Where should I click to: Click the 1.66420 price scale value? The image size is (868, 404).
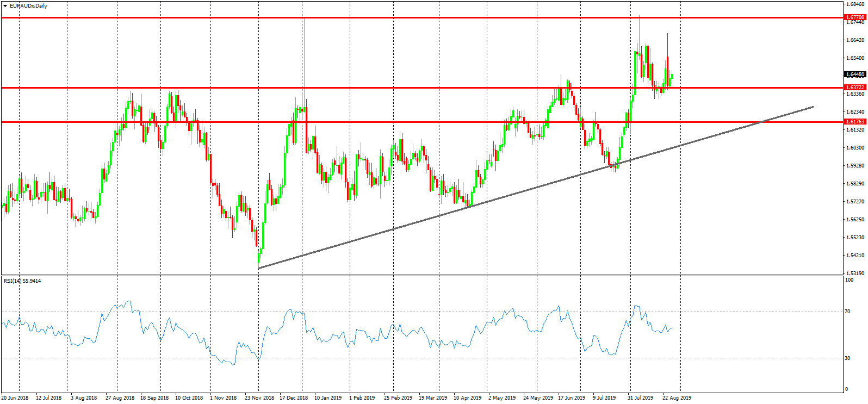[x=855, y=40]
